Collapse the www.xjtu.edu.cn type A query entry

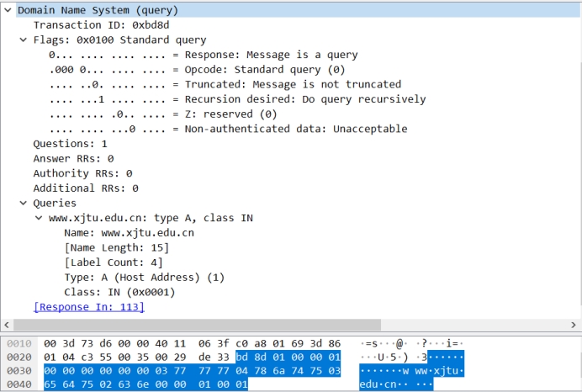click(39, 218)
